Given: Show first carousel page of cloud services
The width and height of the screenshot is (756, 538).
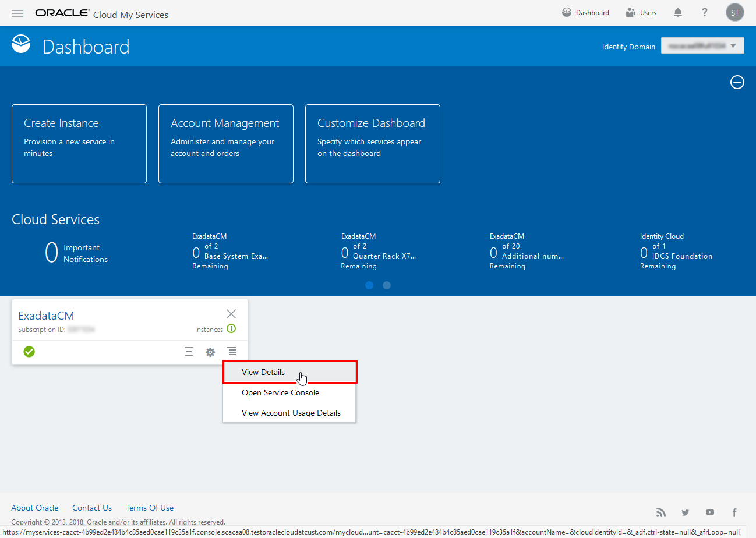Looking at the screenshot, I should [369, 285].
